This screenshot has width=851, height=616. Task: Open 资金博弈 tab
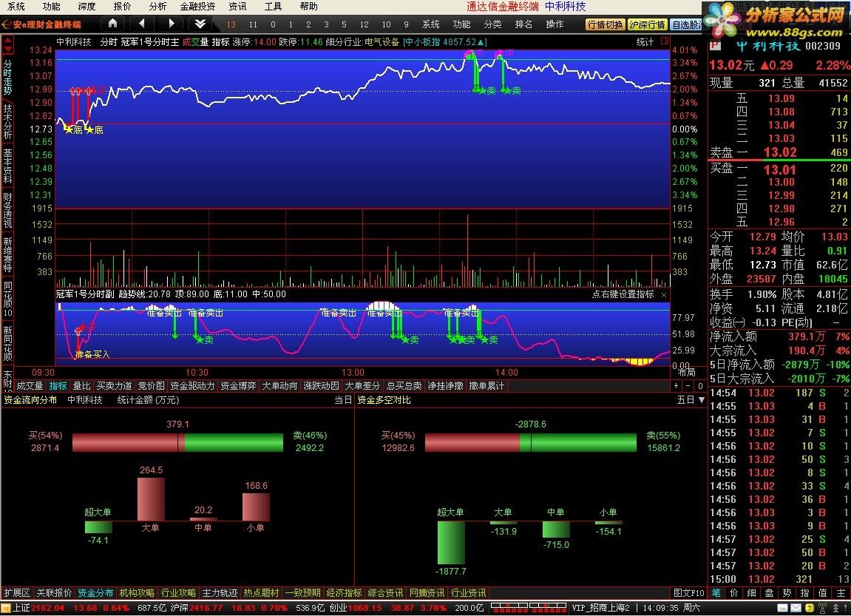coord(238,386)
